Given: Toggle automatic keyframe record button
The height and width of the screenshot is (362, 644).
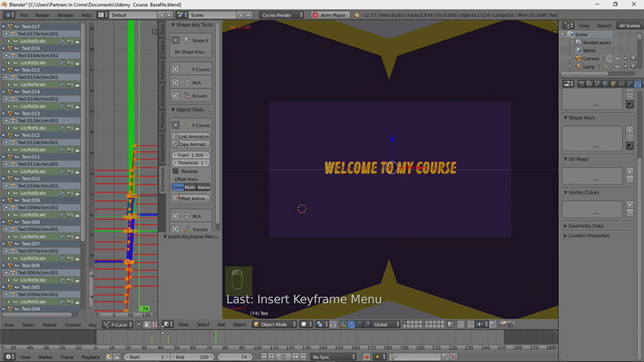Looking at the screenshot, I should (x=367, y=357).
